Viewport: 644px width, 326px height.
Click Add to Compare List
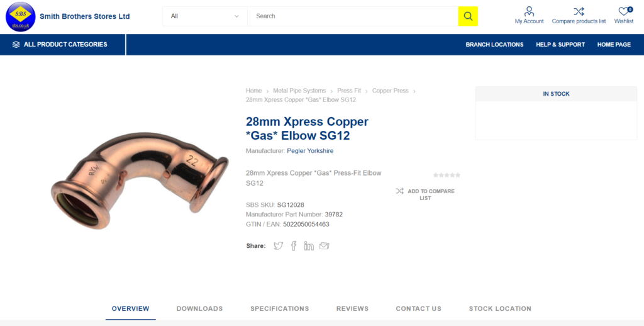click(426, 194)
